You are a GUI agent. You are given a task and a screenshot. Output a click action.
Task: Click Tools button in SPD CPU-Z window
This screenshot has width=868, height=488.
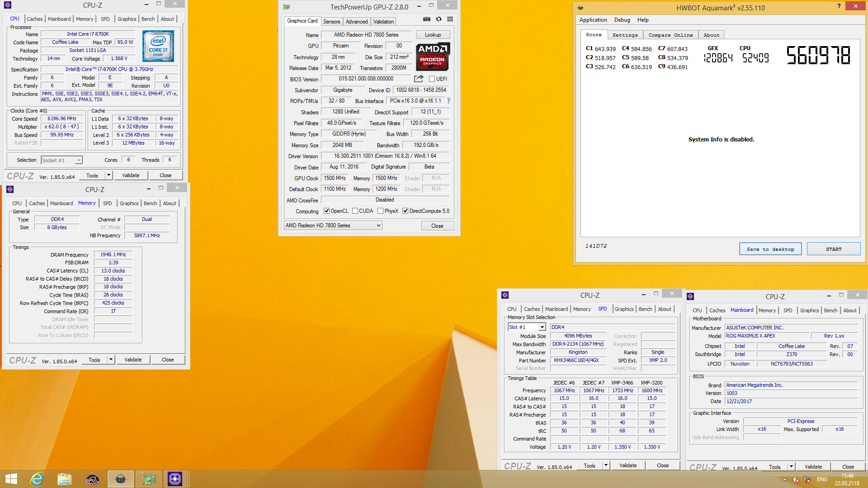pyautogui.click(x=590, y=465)
